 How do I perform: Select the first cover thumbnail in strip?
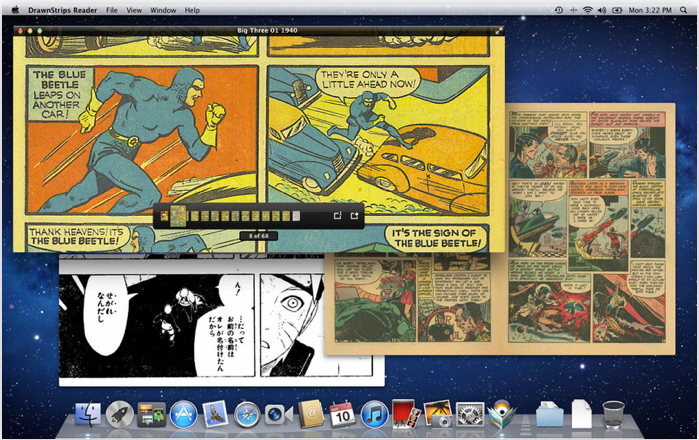[164, 216]
